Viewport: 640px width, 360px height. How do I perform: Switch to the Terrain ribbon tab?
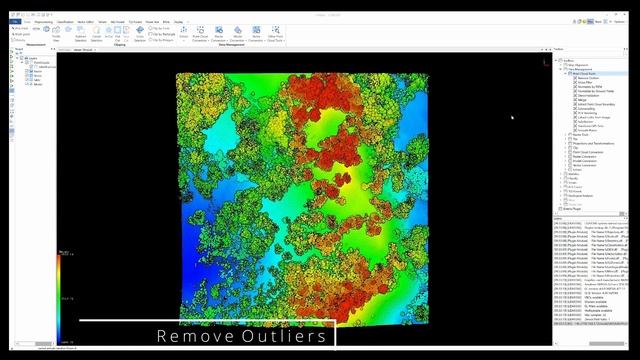point(102,22)
